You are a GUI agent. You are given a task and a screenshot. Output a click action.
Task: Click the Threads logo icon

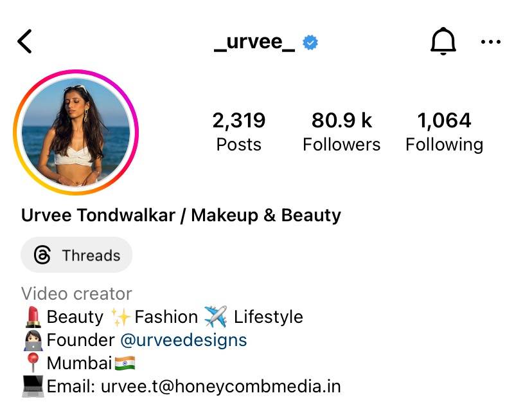(x=42, y=255)
